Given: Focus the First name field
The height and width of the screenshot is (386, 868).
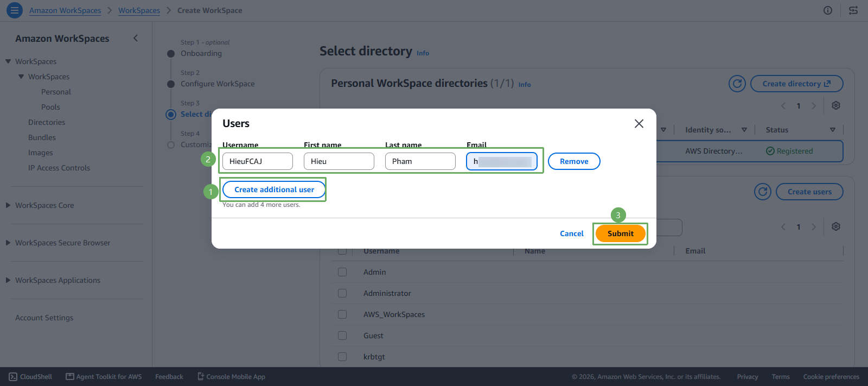Looking at the screenshot, I should [x=339, y=161].
